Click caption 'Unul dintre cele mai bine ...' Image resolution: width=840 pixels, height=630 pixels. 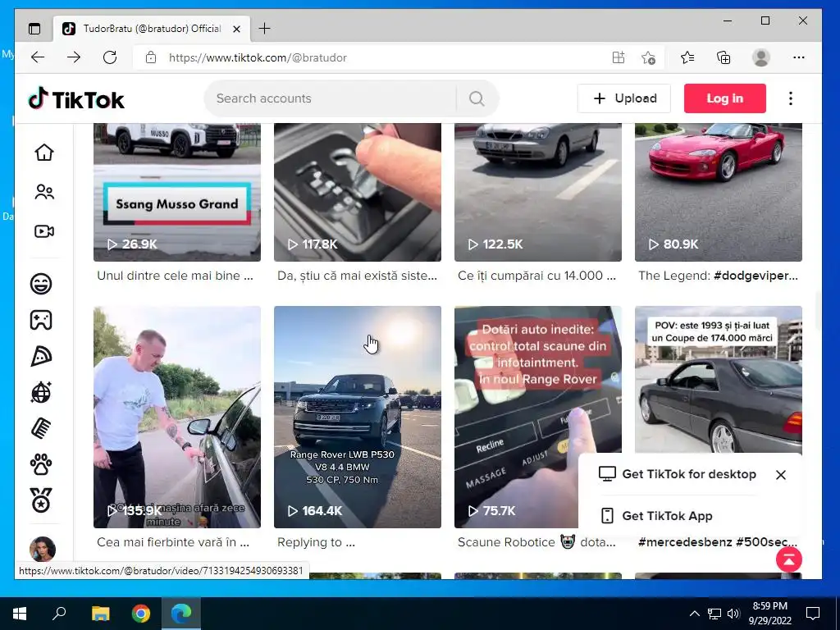(175, 276)
